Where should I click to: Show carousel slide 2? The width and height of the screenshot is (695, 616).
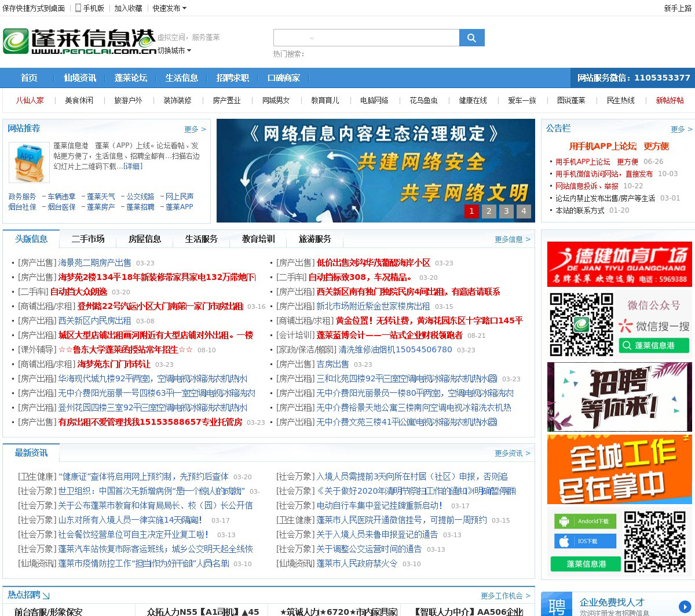[489, 211]
